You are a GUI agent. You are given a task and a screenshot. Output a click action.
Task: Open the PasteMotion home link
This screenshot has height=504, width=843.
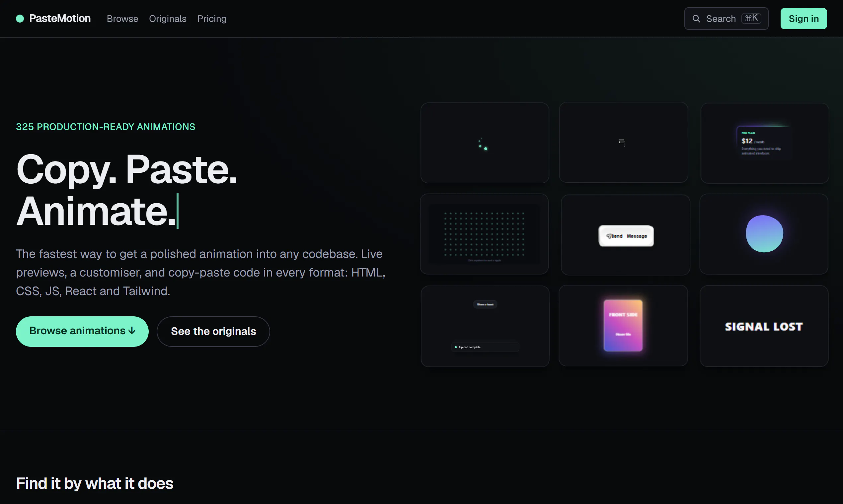(x=53, y=18)
